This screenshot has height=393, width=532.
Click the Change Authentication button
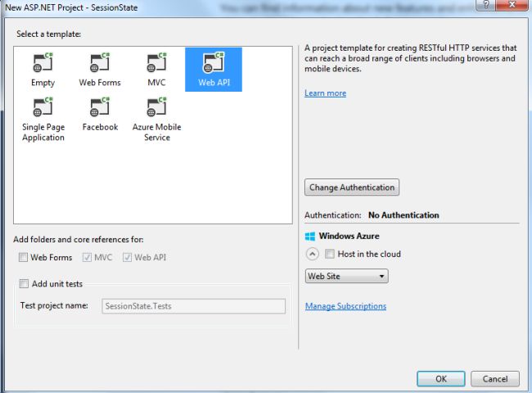click(352, 187)
